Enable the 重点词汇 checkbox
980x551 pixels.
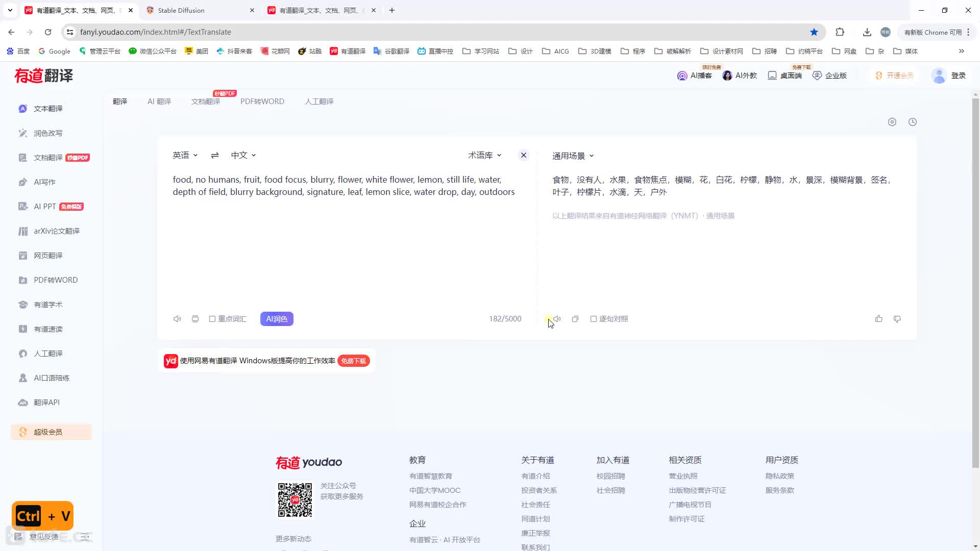click(x=212, y=319)
